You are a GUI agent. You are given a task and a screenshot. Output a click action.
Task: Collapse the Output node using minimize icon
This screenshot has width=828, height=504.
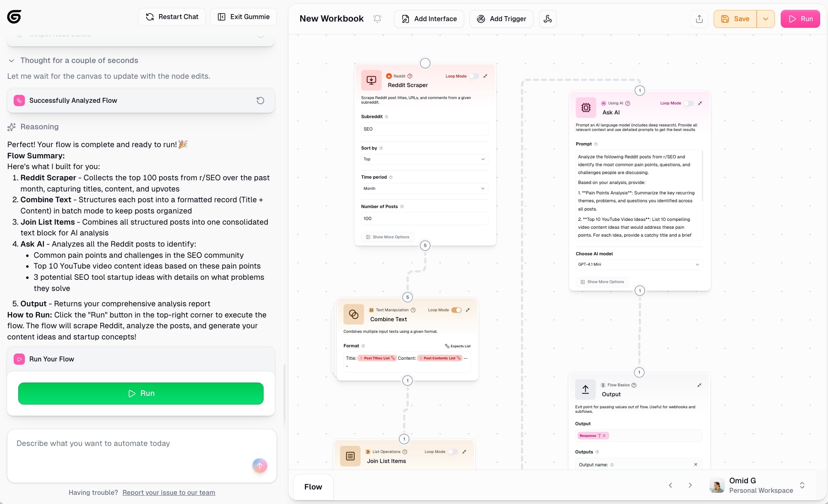[700, 385]
